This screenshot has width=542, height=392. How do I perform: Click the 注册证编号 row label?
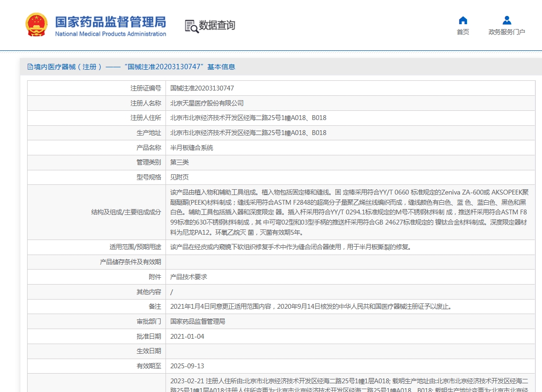coord(146,89)
